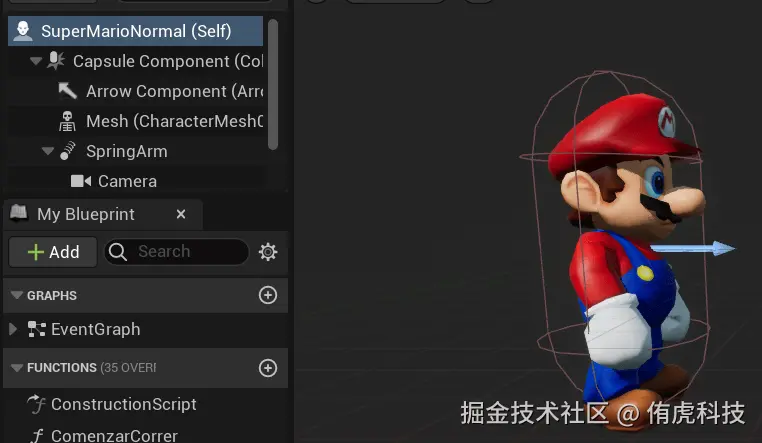Collapse the GRAPHS section

pyautogui.click(x=17, y=295)
